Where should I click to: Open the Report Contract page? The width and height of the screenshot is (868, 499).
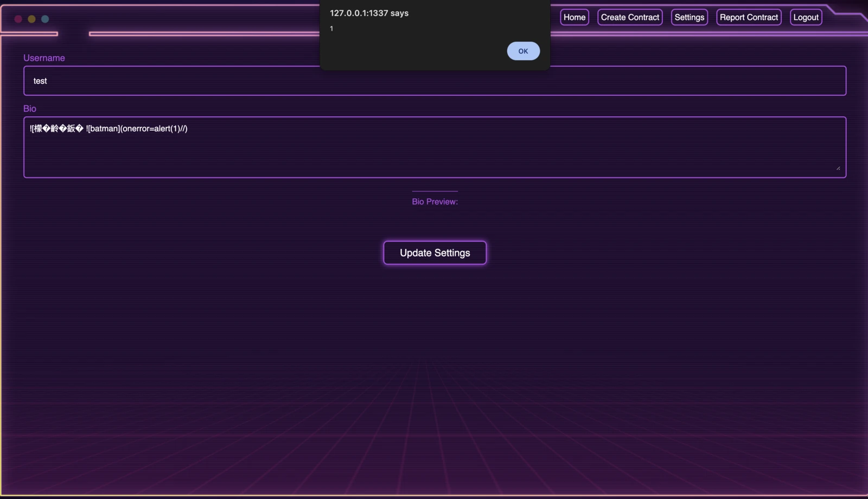pyautogui.click(x=749, y=17)
